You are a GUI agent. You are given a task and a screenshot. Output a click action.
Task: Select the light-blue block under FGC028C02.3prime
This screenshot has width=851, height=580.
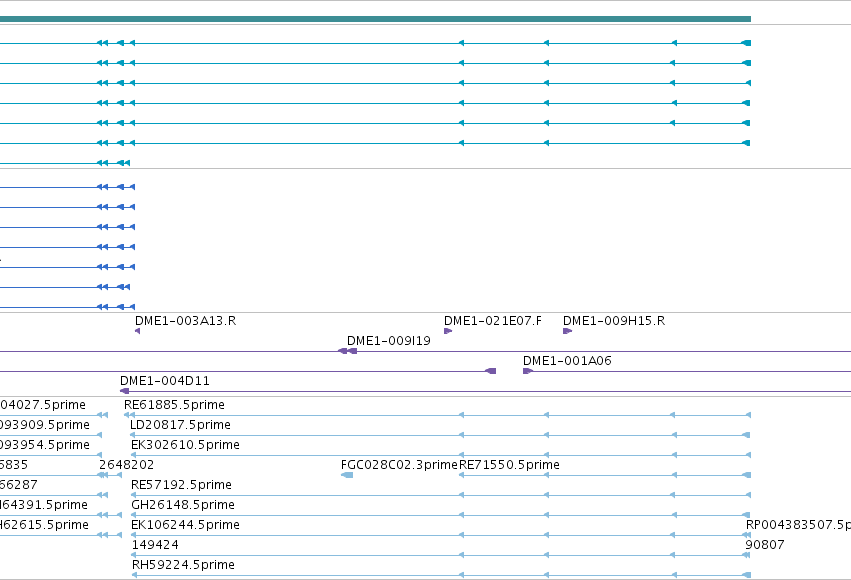click(347, 475)
